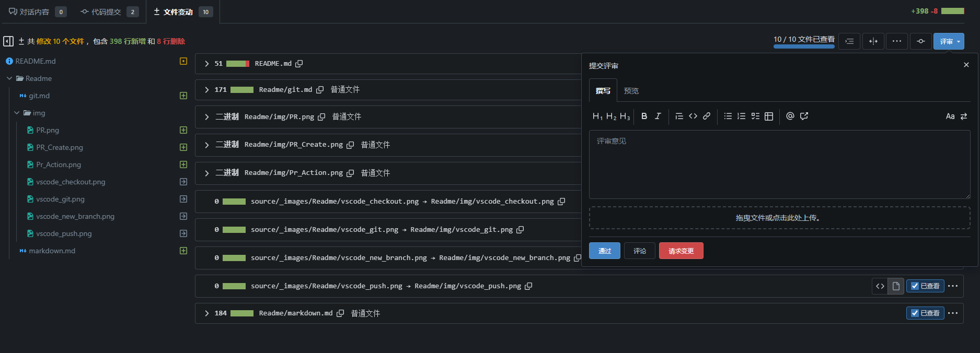Click the 评审意见 comment text area
The width and height of the screenshot is (980, 353).
pos(779,164)
